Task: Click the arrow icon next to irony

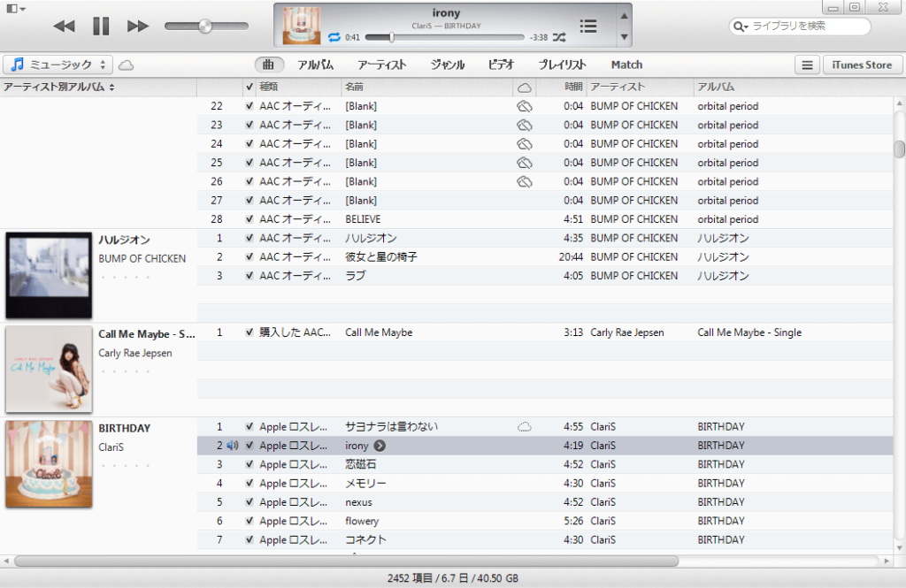Action: tap(380, 446)
